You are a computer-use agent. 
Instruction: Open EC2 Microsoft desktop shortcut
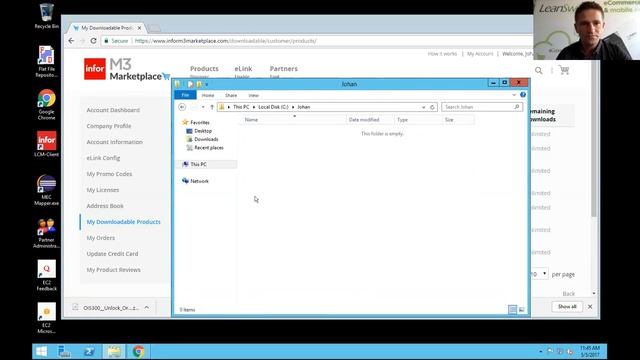click(47, 318)
